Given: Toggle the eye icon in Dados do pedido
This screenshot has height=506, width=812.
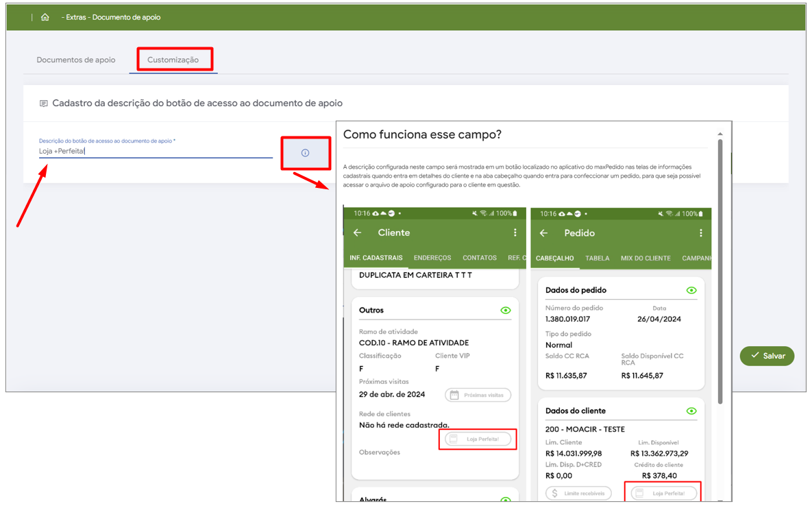Looking at the screenshot, I should 691,290.
